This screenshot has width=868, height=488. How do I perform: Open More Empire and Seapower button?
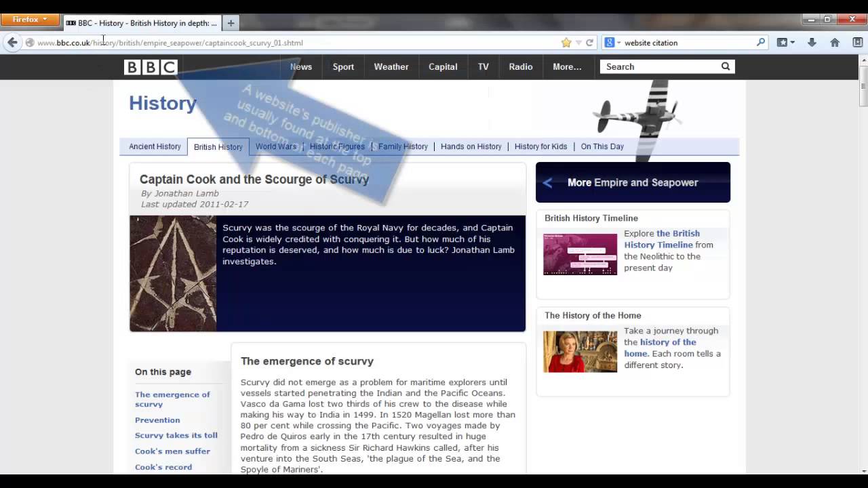click(x=633, y=182)
